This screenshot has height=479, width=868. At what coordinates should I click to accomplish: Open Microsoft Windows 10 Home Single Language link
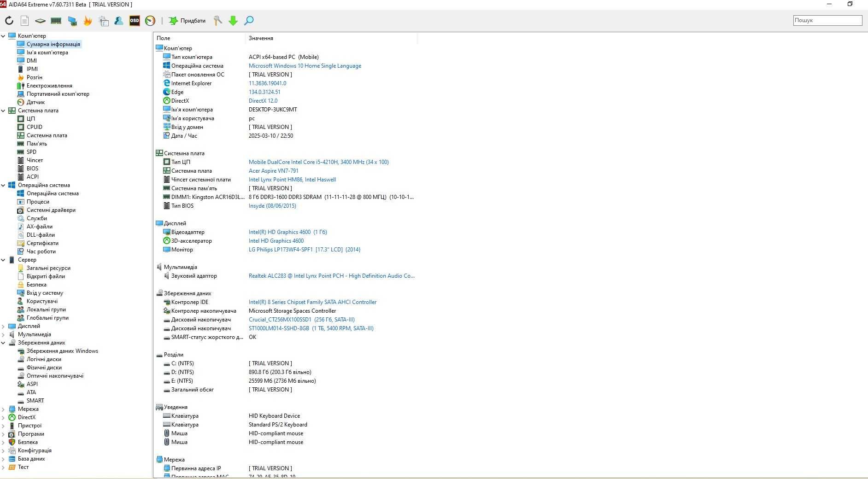point(305,66)
